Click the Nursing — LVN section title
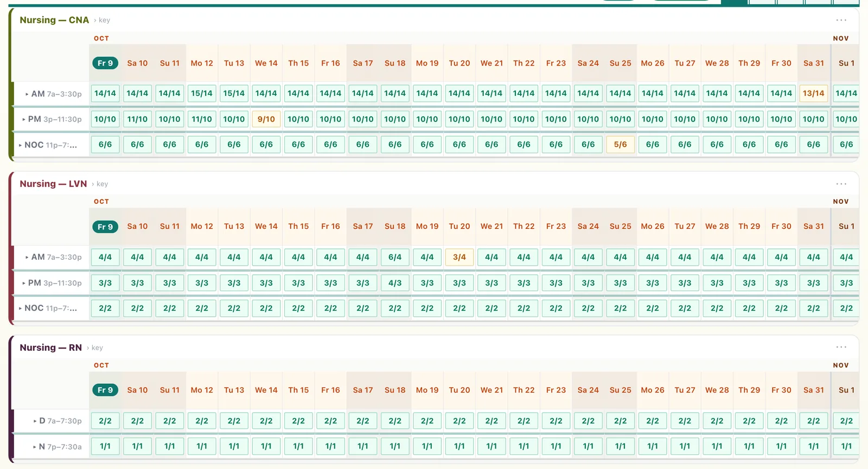Image resolution: width=868 pixels, height=469 pixels. coord(53,184)
